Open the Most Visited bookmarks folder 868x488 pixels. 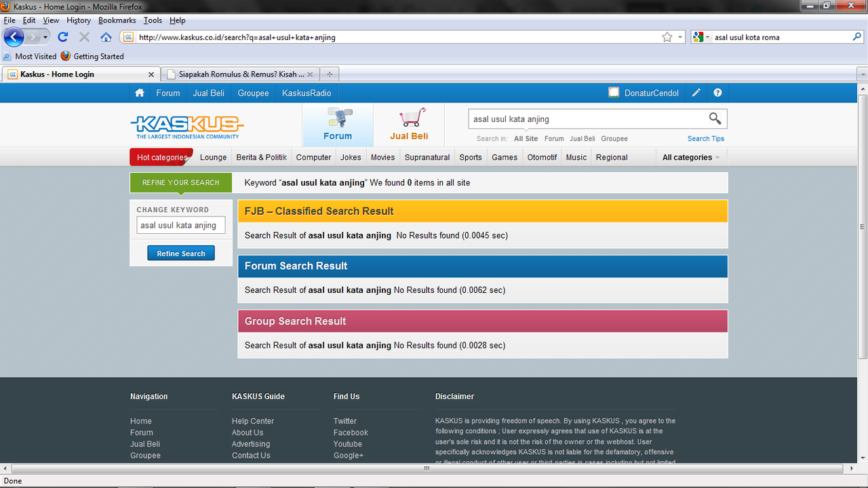(30, 56)
